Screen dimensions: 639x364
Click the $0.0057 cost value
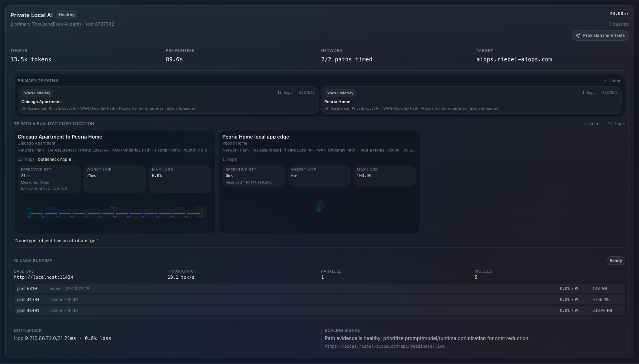(619, 14)
